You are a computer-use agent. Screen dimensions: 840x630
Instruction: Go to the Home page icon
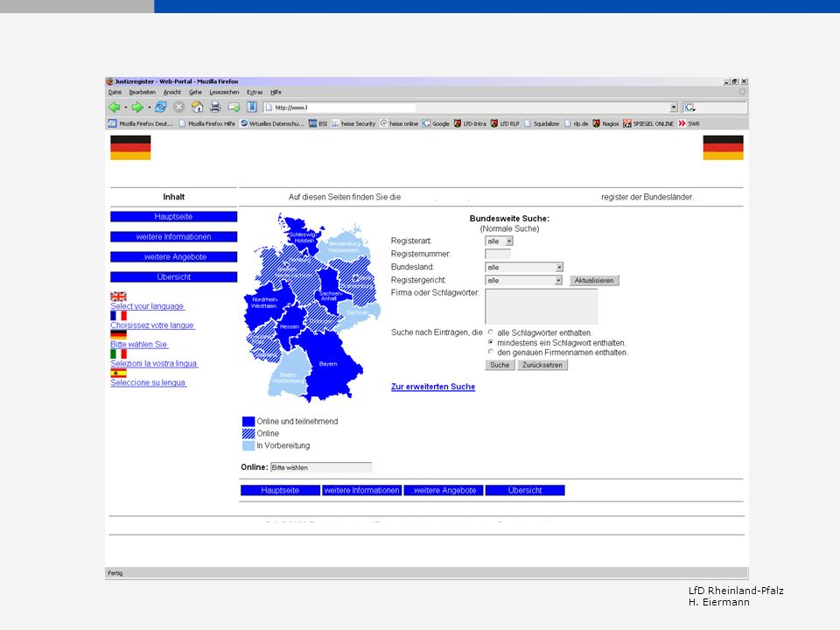pos(197,107)
